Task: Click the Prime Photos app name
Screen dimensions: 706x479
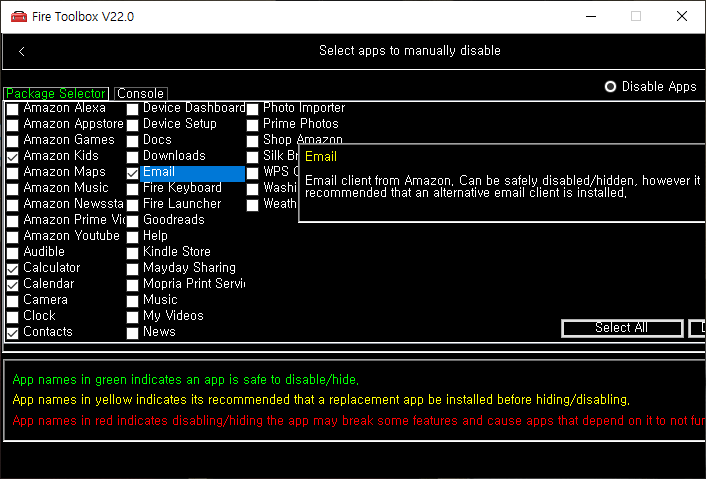Action: coord(300,124)
